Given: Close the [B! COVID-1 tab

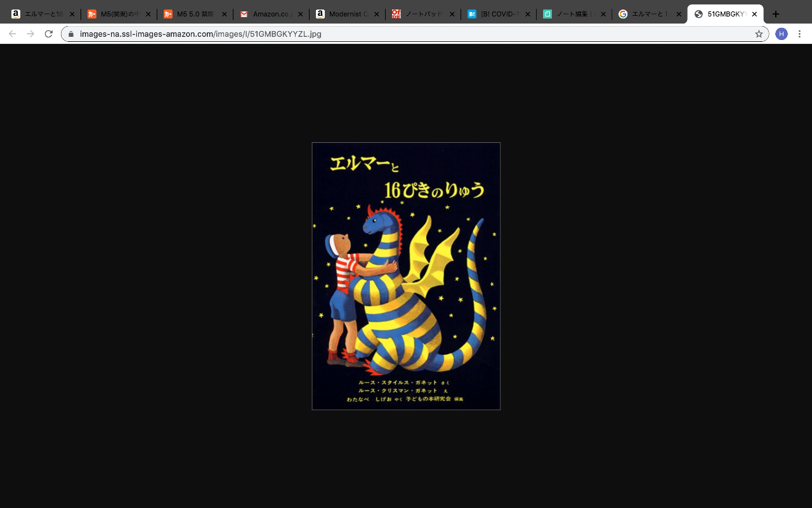Looking at the screenshot, I should pos(528,14).
